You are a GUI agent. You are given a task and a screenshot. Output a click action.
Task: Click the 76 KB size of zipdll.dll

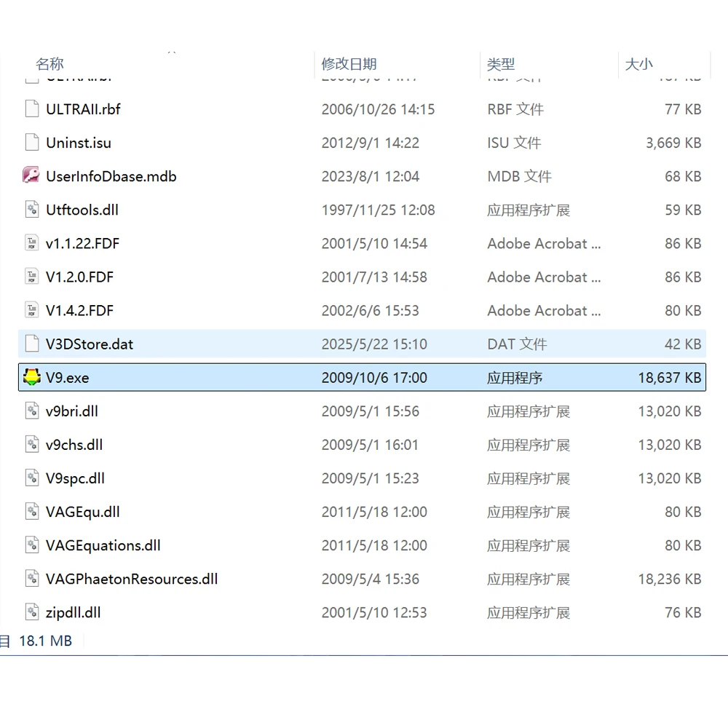coord(683,612)
